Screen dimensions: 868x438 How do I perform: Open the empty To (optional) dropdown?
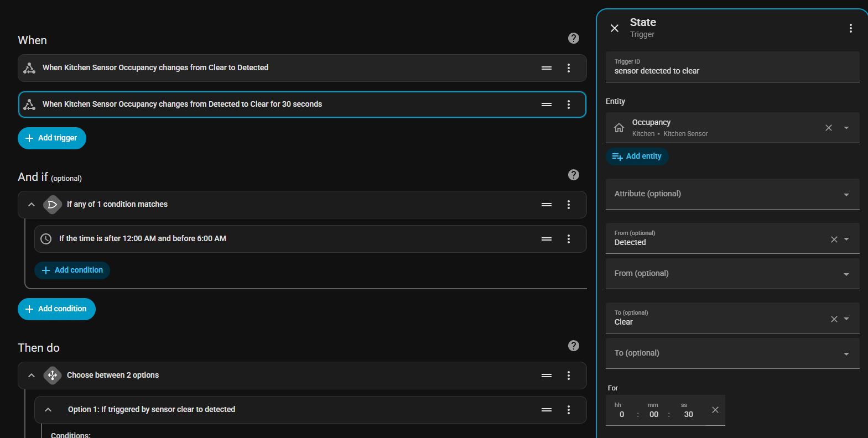click(732, 353)
